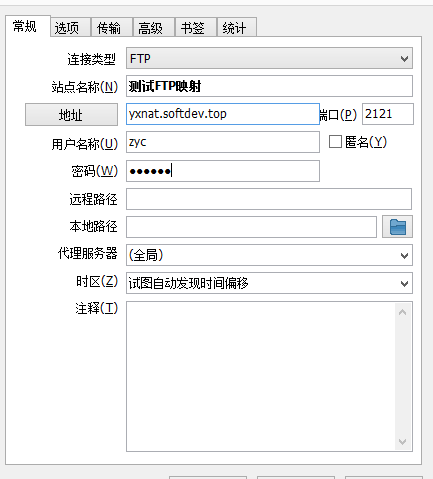Open the 时区 time zone dropdown
Image resolution: width=433 pixels, height=479 pixels.
[x=269, y=283]
